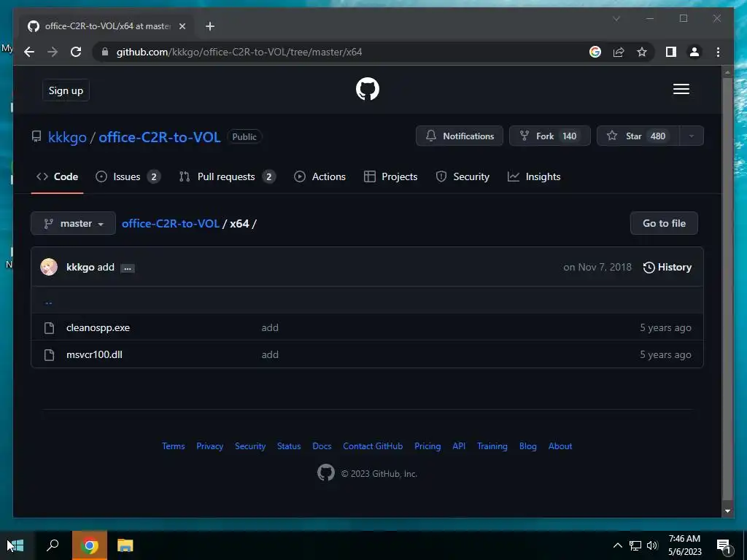747x560 pixels.
Task: Click the Chrome profile avatar icon
Action: [x=694, y=52]
